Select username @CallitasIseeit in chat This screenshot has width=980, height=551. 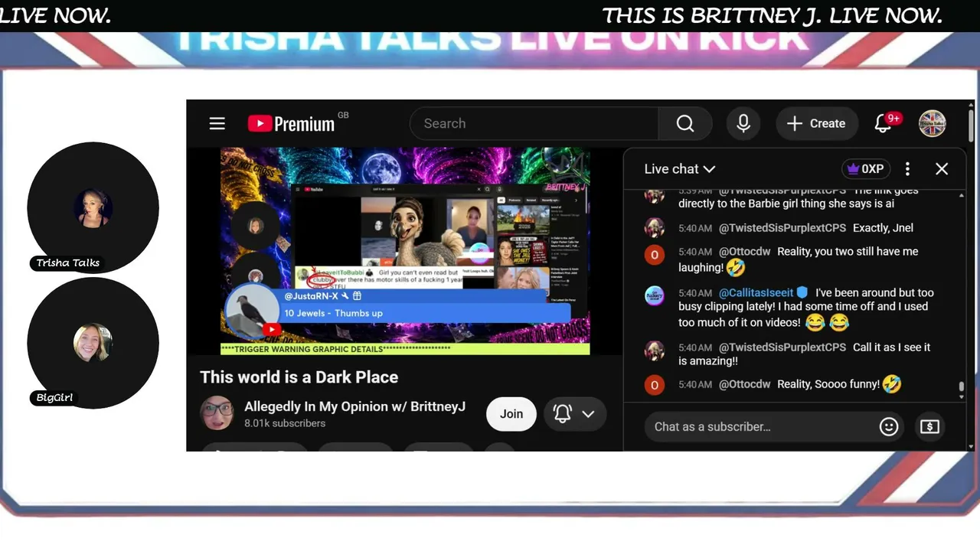pos(756,292)
